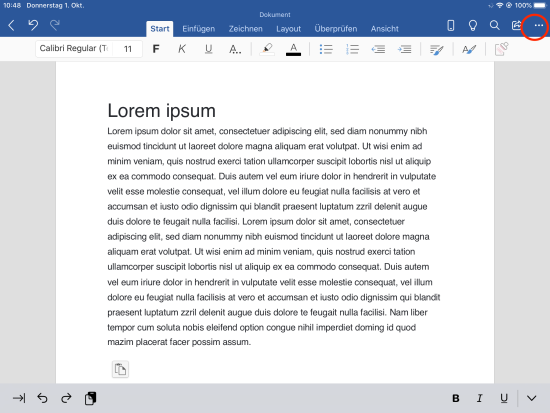Viewport: 550px width, 413px height.
Task: Tap the lightbulb Tell Me icon
Action: tap(473, 25)
